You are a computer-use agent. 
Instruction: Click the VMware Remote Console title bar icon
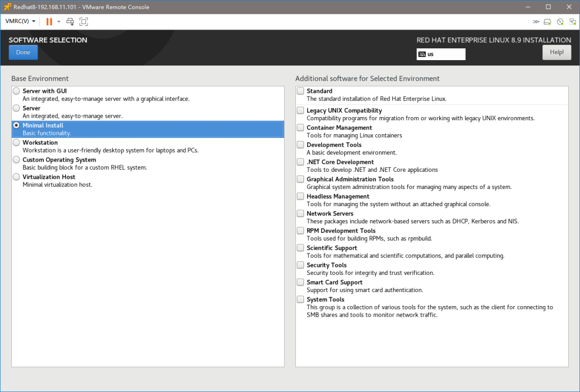click(8, 6)
